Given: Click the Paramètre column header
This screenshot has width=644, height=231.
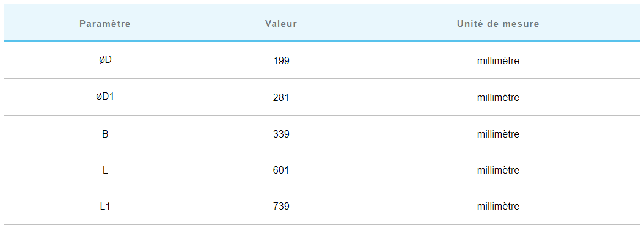Looking at the screenshot, I should tap(105, 24).
